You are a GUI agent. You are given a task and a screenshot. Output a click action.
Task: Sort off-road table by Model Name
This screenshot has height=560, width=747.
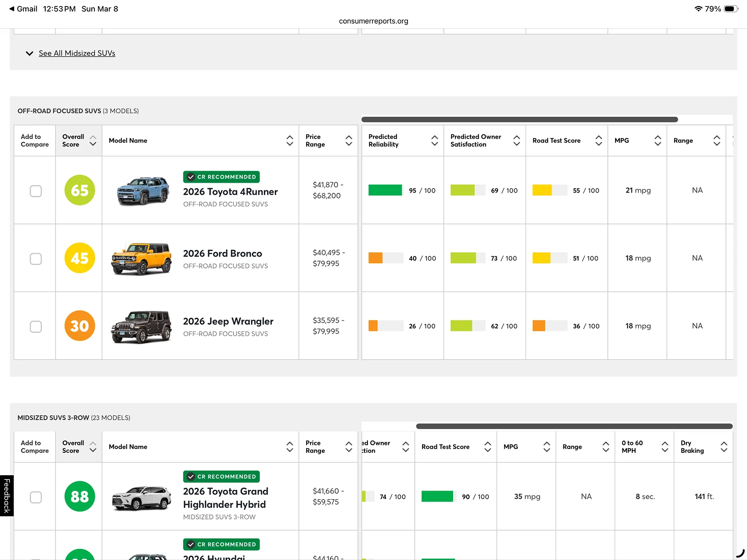tap(289, 140)
